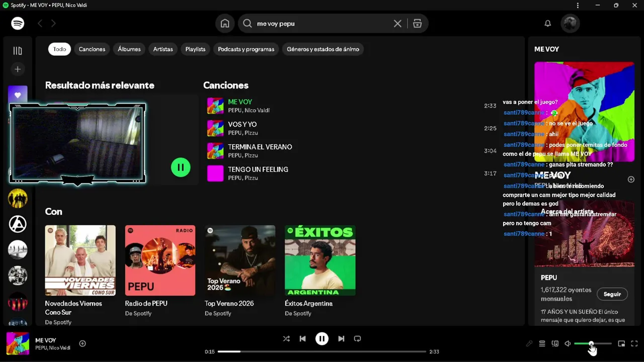Seek on the song progress bar
644x362 pixels.
tap(322, 351)
